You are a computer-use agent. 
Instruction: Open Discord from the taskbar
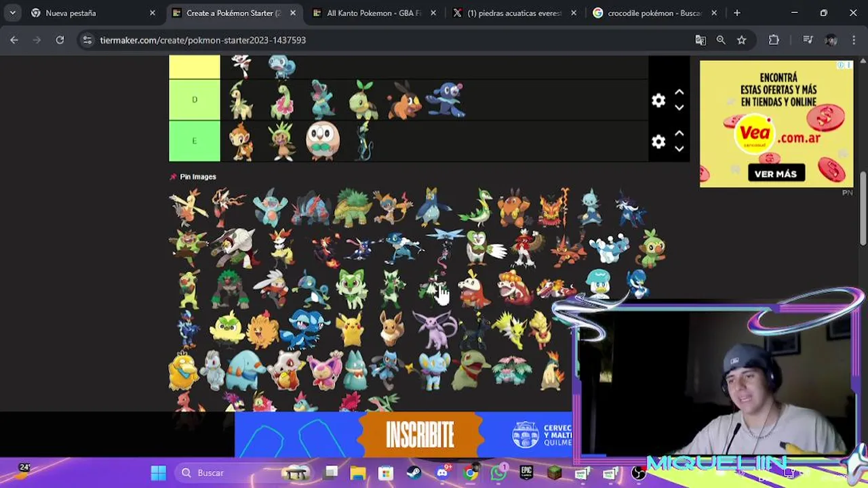tap(442, 472)
